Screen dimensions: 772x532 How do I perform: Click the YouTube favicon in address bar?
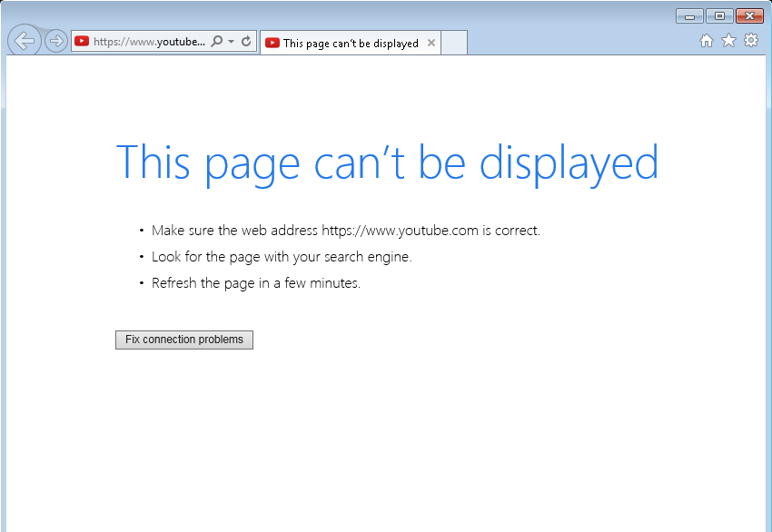[82, 41]
